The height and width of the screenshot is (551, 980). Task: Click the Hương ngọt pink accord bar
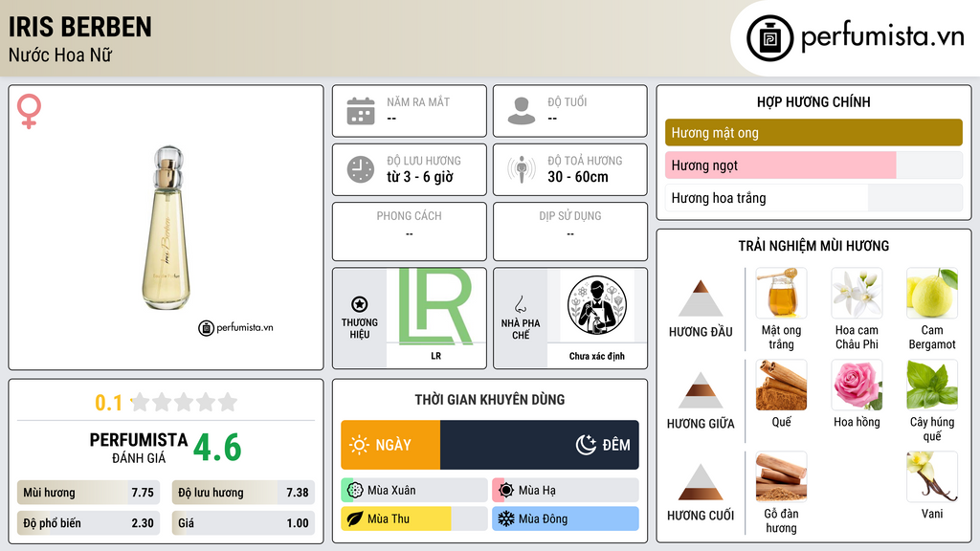click(x=781, y=165)
